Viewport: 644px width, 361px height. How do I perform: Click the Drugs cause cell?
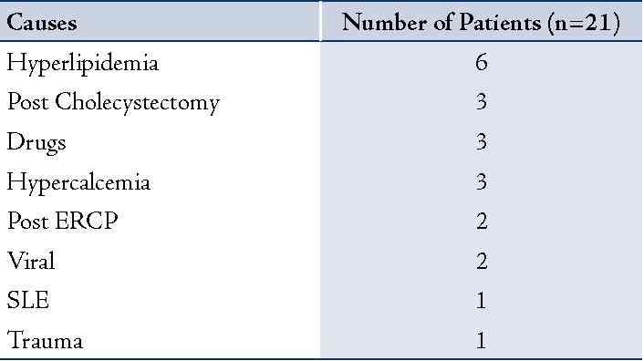[x=36, y=143]
